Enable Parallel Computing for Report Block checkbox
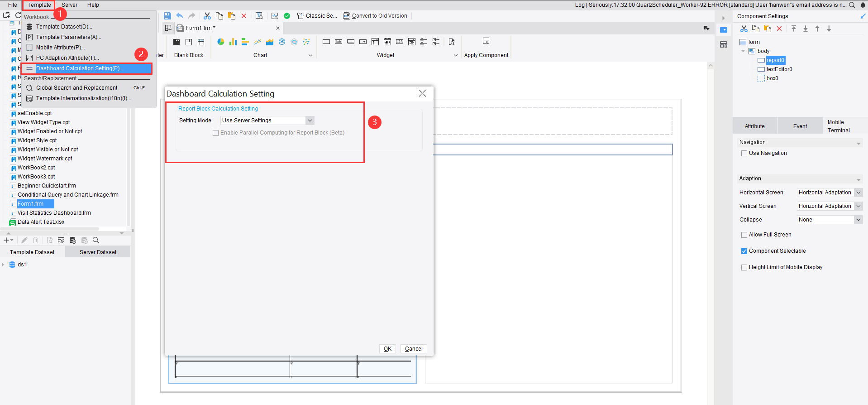The width and height of the screenshot is (868, 405). pos(216,133)
